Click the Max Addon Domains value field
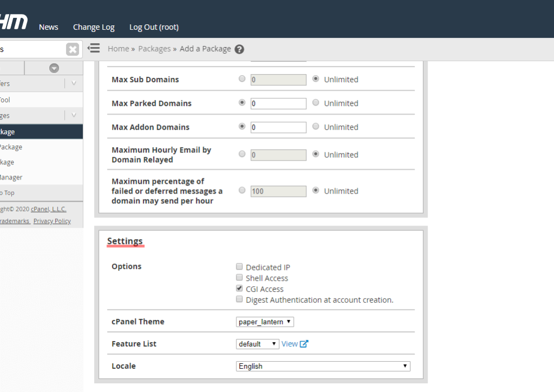This screenshot has width=554, height=392. pyautogui.click(x=279, y=127)
